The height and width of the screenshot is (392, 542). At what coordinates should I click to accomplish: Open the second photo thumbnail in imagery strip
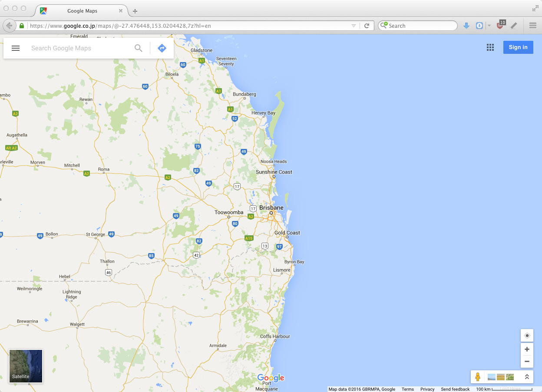pos(501,377)
